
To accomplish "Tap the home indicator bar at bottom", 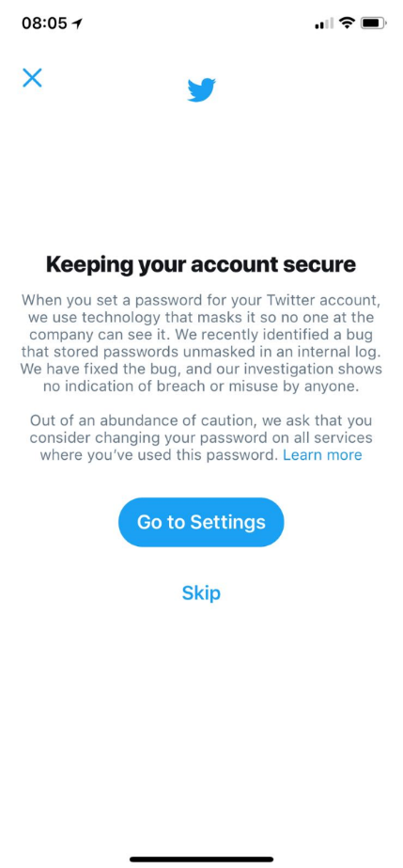I will pos(201,860).
